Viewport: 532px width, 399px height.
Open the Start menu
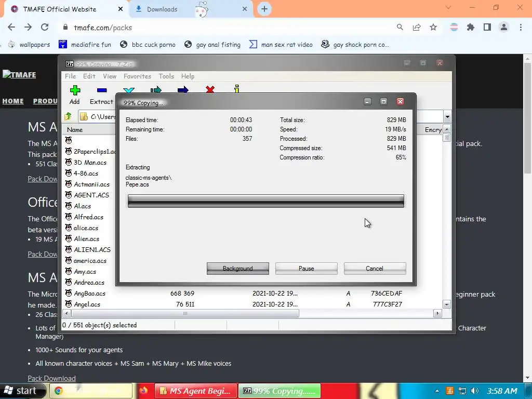point(22,391)
